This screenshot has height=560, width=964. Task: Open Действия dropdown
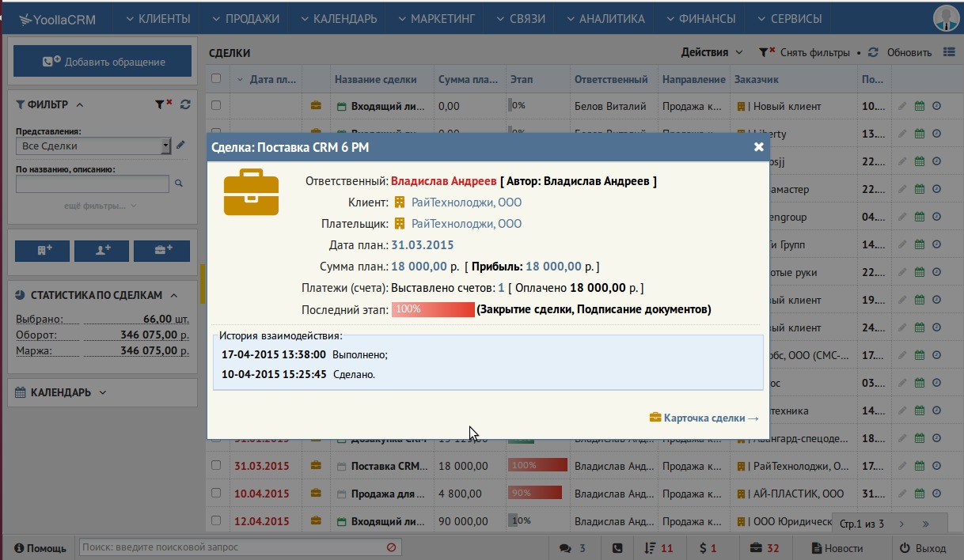(x=712, y=52)
